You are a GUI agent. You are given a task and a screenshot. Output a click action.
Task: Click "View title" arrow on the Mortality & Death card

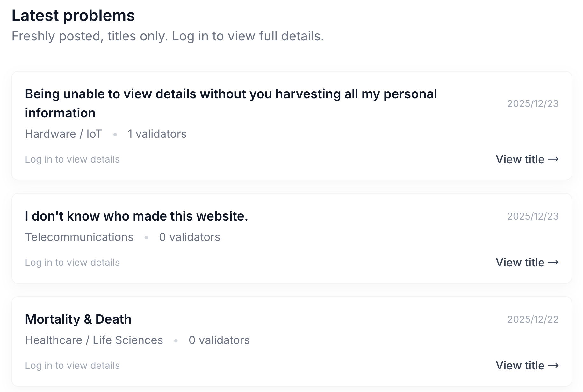tap(527, 366)
